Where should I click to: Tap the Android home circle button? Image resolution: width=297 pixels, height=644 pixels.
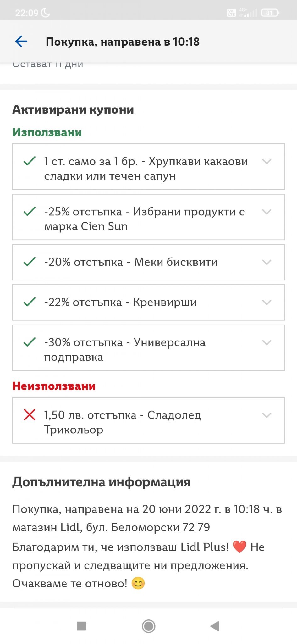click(148, 626)
